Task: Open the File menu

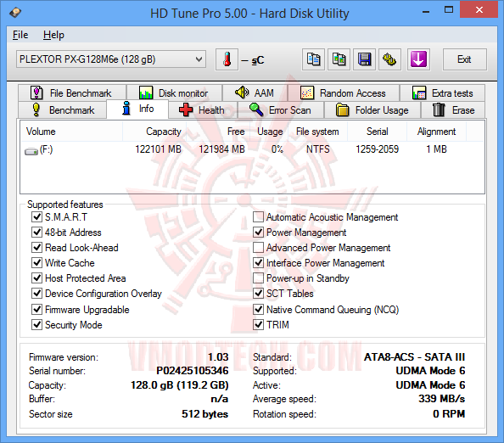Action: (x=20, y=35)
